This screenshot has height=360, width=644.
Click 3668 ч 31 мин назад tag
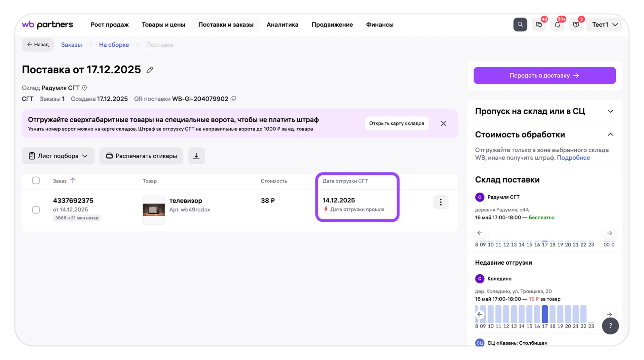point(77,218)
